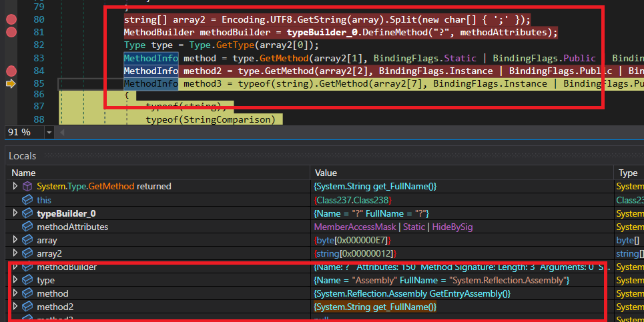The width and height of the screenshot is (644, 322).
Task: Select the value {Name = "?" FullName = "?"}
Action: pyautogui.click(x=371, y=213)
